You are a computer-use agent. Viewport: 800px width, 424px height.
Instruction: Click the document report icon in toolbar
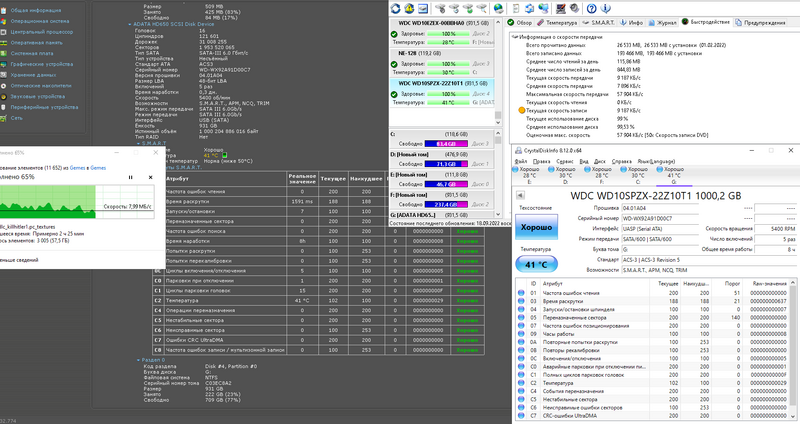tap(516, 9)
